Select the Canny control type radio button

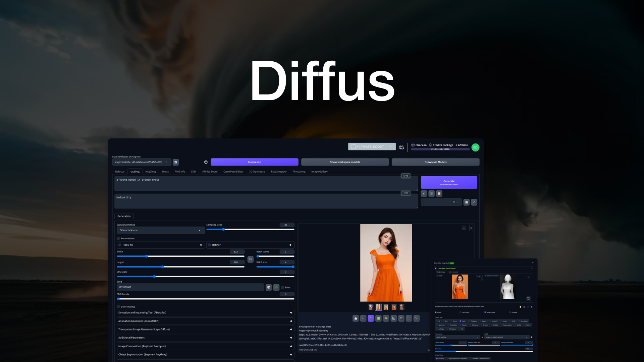click(451, 321)
